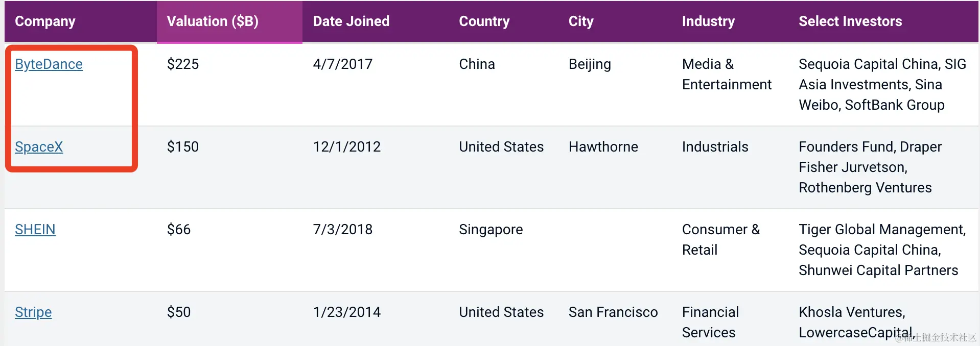Click the Beijing city cell
980x346 pixels.
590,64
